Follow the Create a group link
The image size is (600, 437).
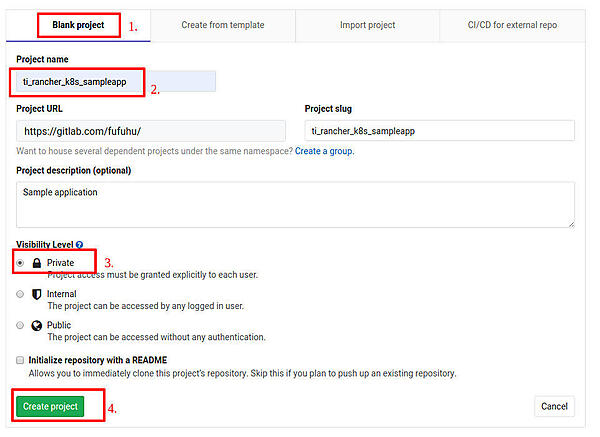pos(324,151)
